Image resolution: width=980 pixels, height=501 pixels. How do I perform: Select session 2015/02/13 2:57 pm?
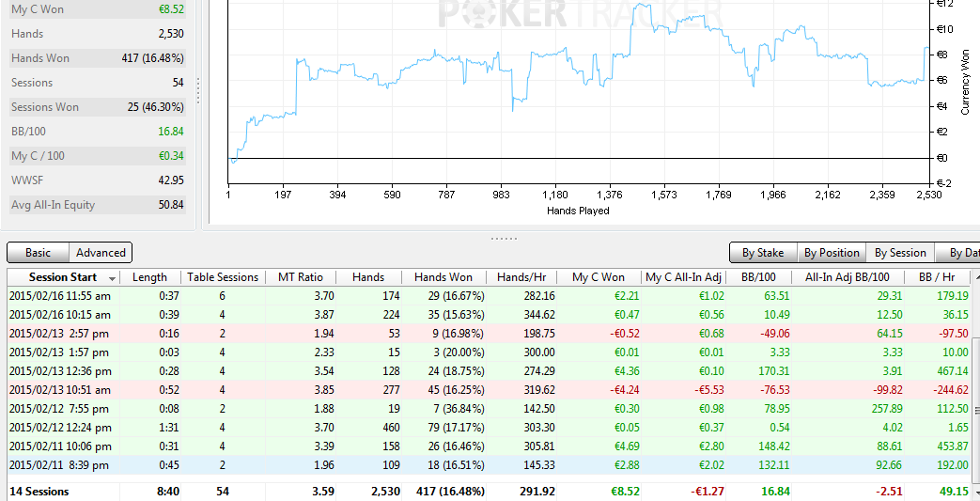[489, 334]
